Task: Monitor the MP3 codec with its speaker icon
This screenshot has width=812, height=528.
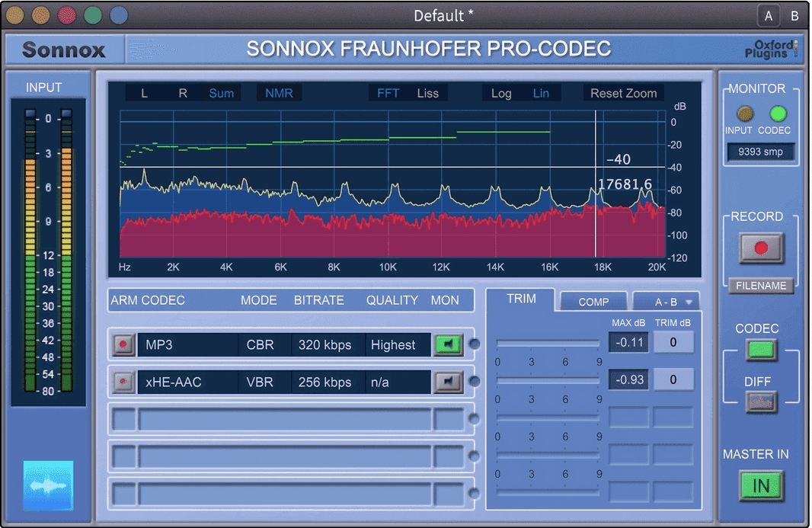Action: [x=448, y=345]
